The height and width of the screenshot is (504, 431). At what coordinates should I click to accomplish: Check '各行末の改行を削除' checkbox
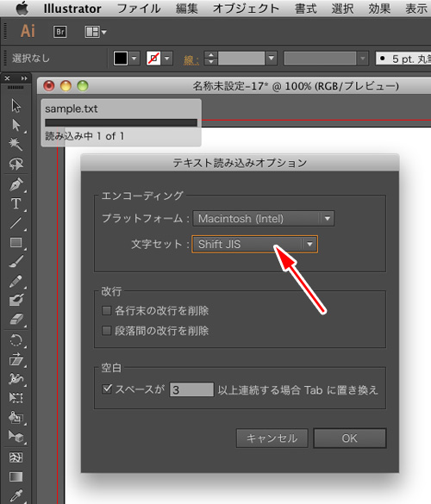pyautogui.click(x=106, y=311)
